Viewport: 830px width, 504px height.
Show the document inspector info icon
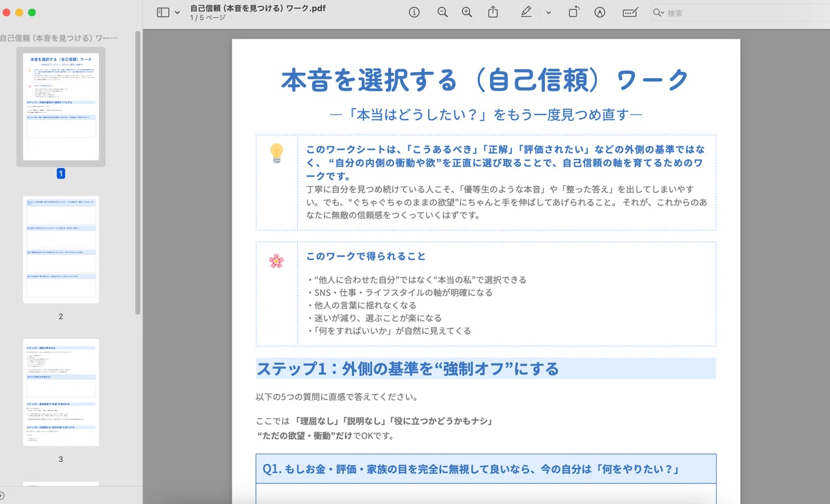414,12
